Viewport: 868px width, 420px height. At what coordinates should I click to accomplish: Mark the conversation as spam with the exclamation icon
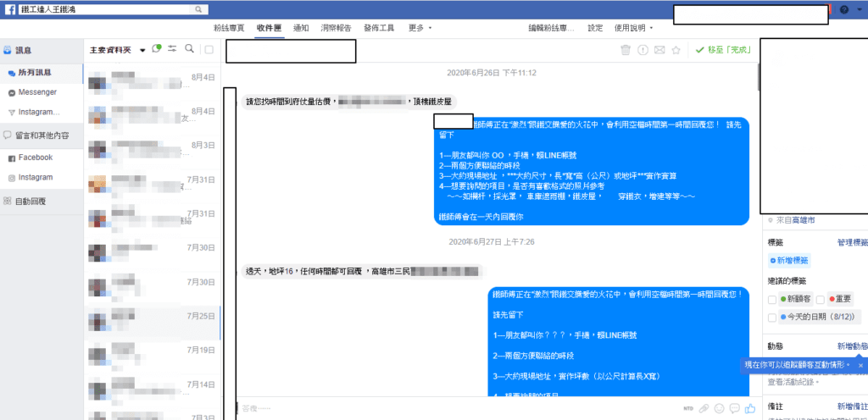643,50
